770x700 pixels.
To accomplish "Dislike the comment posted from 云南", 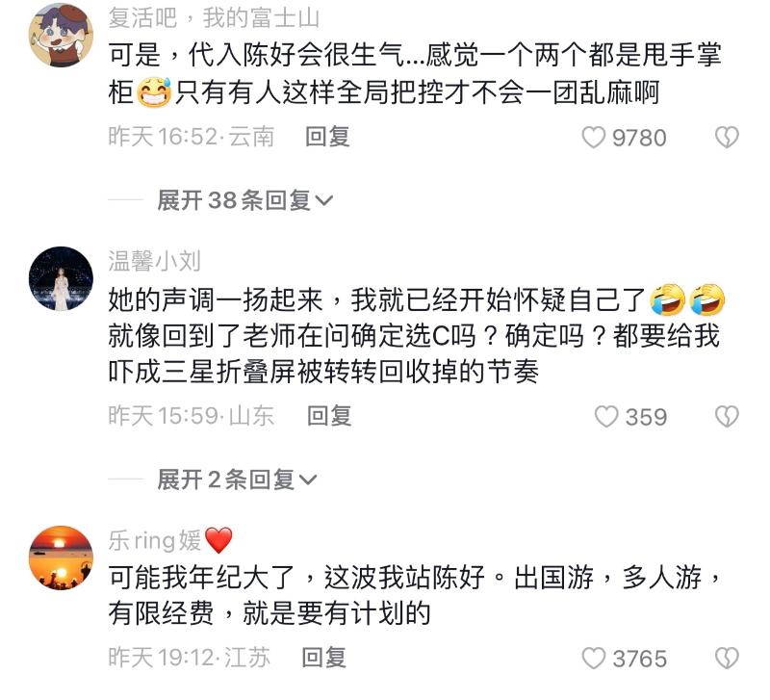I will [727, 137].
